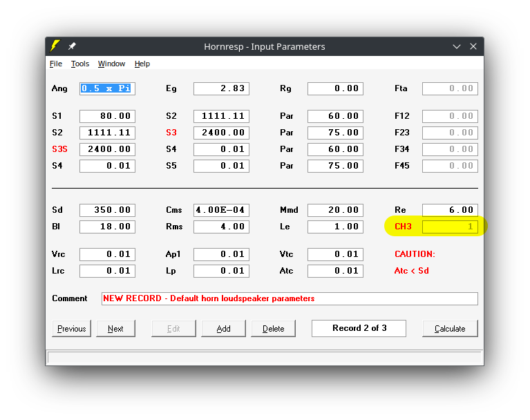Click the S4 field in the F34 row
This screenshot has height=420, width=530.
(221, 149)
